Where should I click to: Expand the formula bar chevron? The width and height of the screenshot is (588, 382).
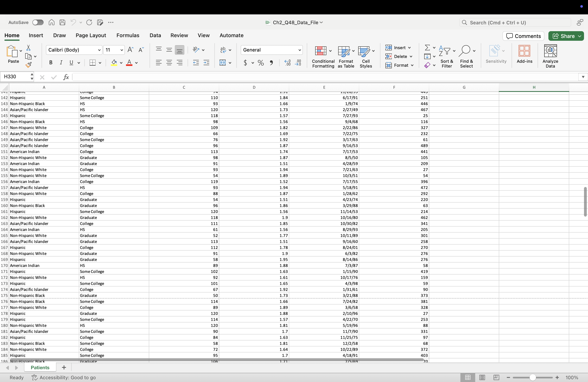point(583,77)
